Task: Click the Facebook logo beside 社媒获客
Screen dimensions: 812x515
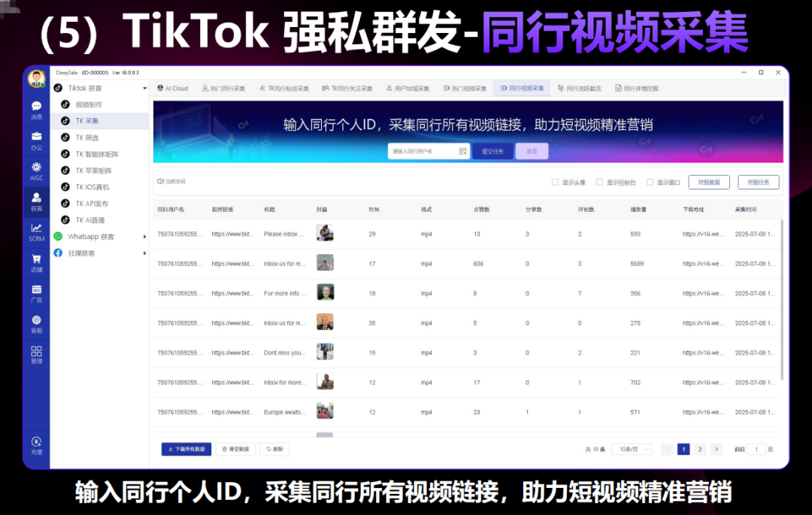Action: [x=58, y=253]
